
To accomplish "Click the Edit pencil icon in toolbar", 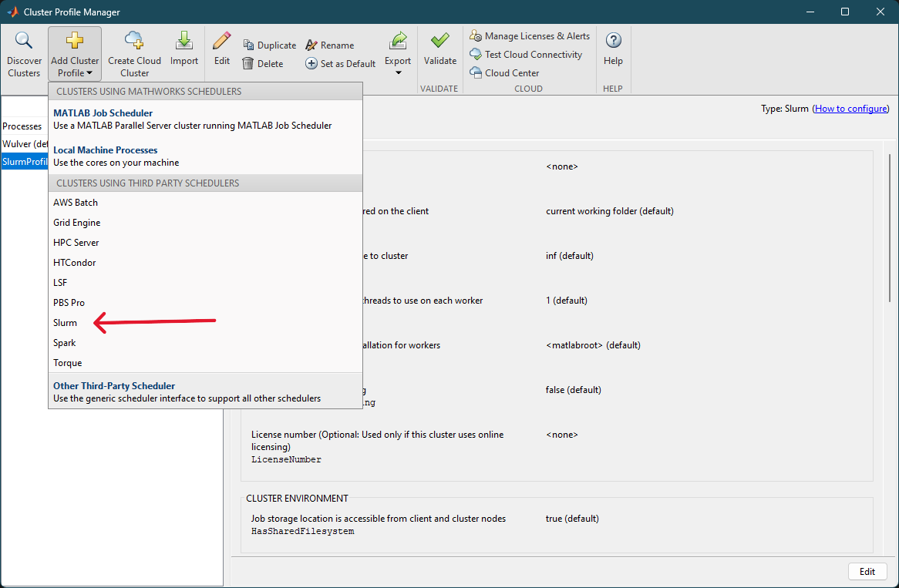I will click(222, 41).
